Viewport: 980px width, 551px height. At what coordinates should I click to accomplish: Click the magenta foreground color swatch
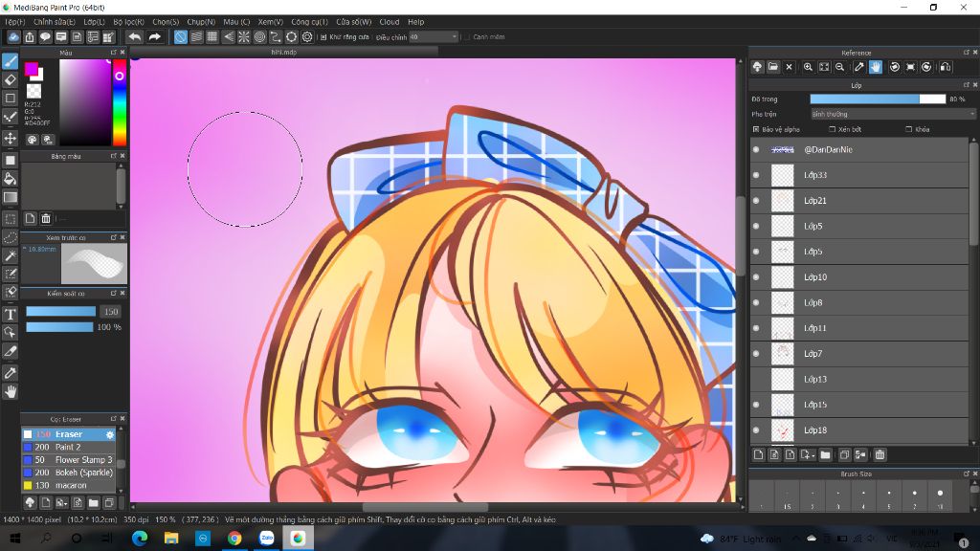(31, 69)
